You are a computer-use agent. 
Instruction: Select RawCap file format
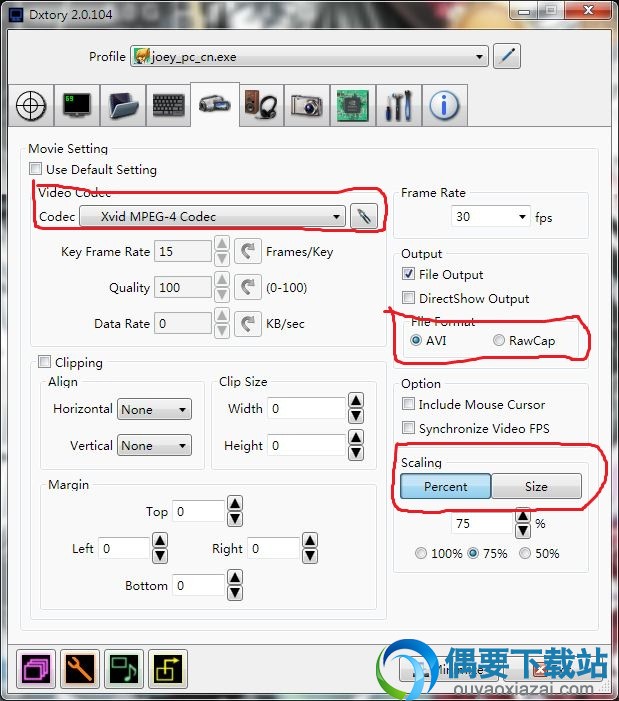[499, 340]
